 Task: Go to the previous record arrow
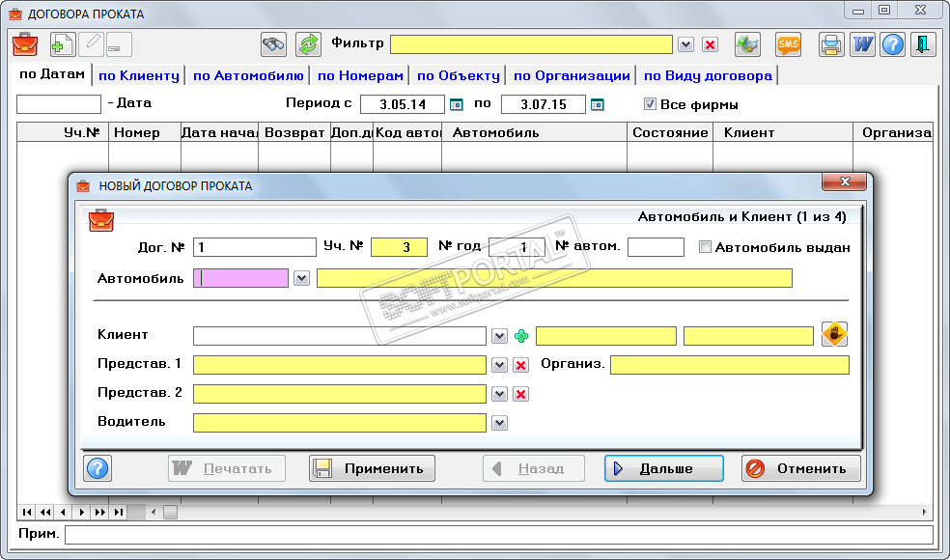64,513
